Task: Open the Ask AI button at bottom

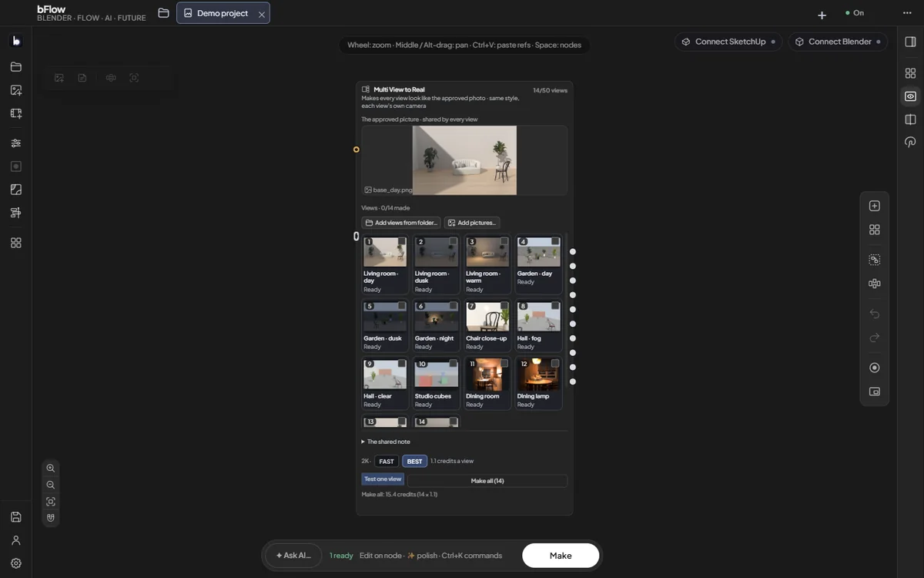Action: coord(293,556)
